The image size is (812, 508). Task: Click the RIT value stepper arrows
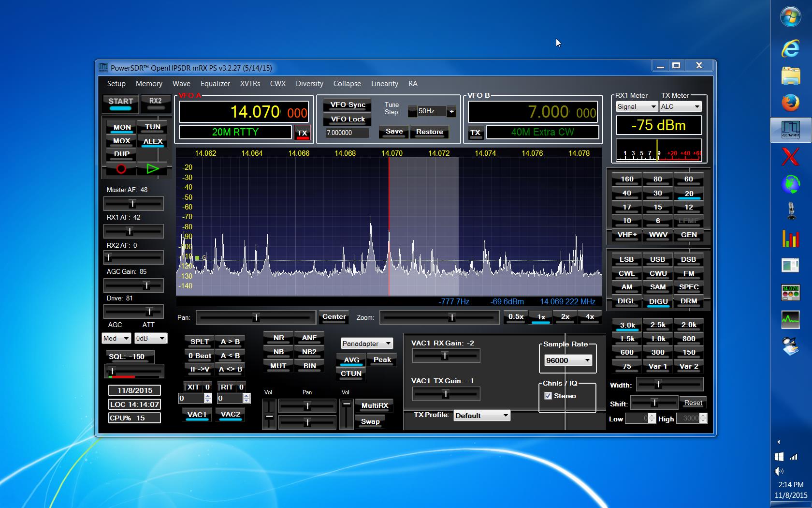[246, 398]
